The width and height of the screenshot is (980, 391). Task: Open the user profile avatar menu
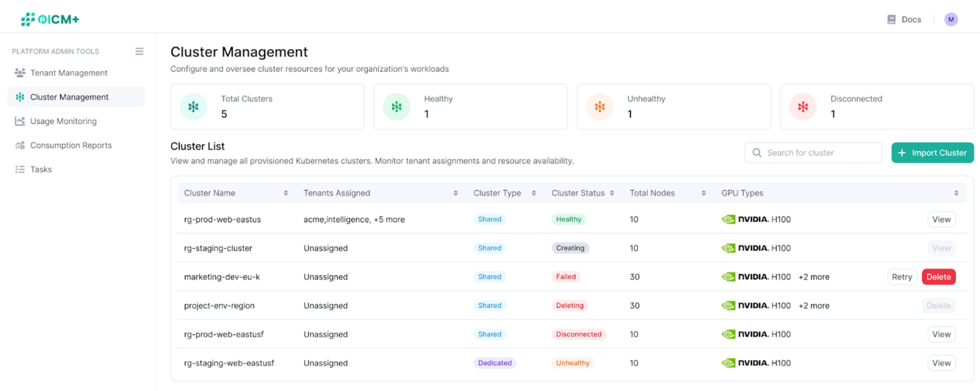coord(951,19)
